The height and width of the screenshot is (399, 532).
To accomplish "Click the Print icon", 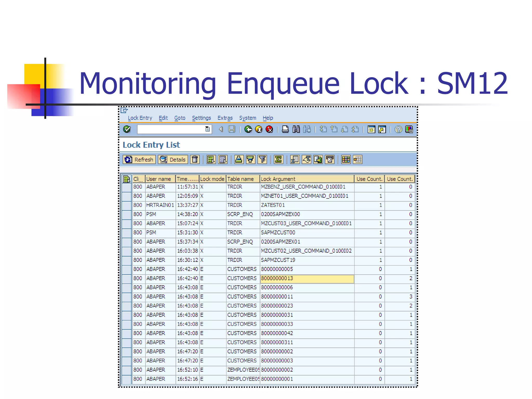I will coord(285,129).
